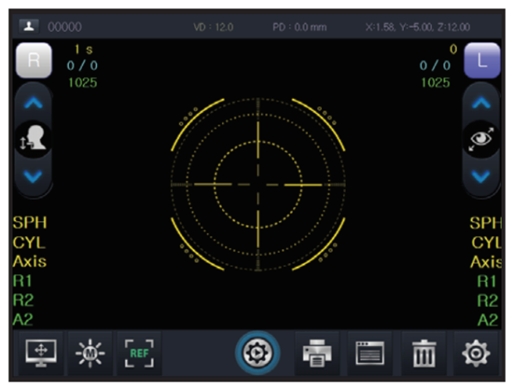Print results with the printer icon

(317, 353)
